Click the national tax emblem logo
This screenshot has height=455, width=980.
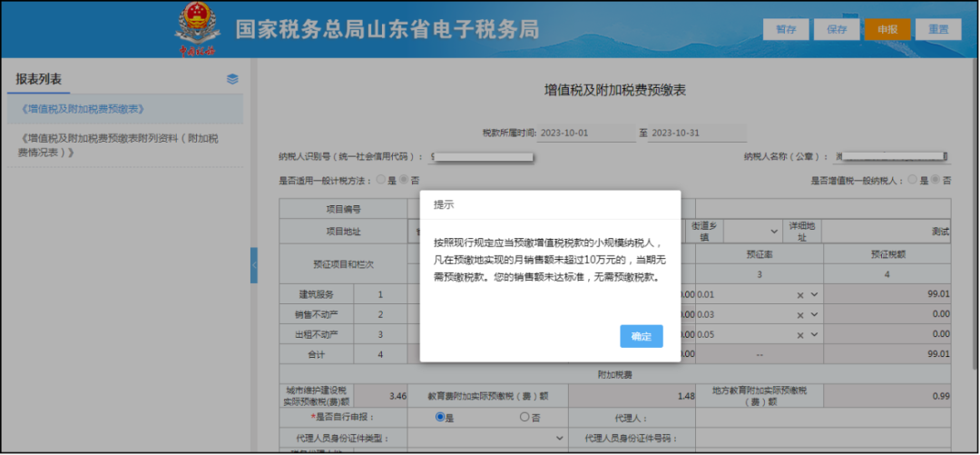pos(196,29)
